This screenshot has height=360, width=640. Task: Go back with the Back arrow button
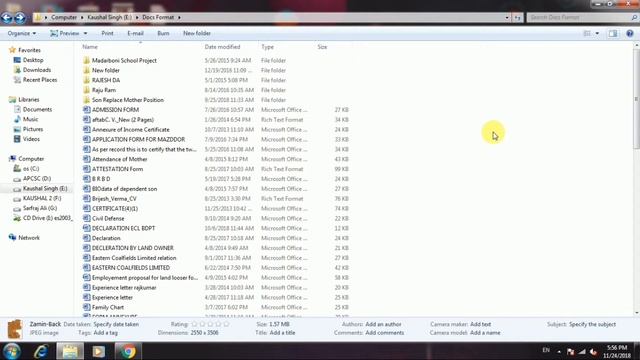(7, 18)
